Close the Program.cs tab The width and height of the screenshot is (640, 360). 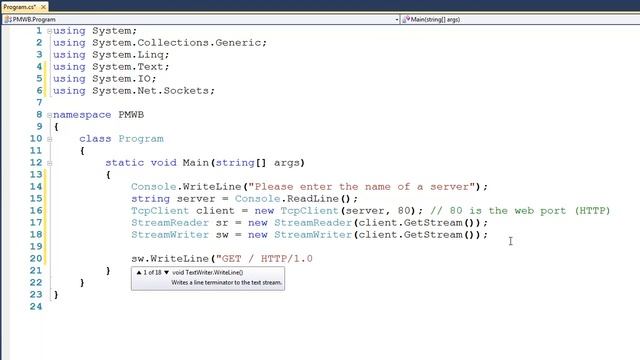tap(43, 7)
